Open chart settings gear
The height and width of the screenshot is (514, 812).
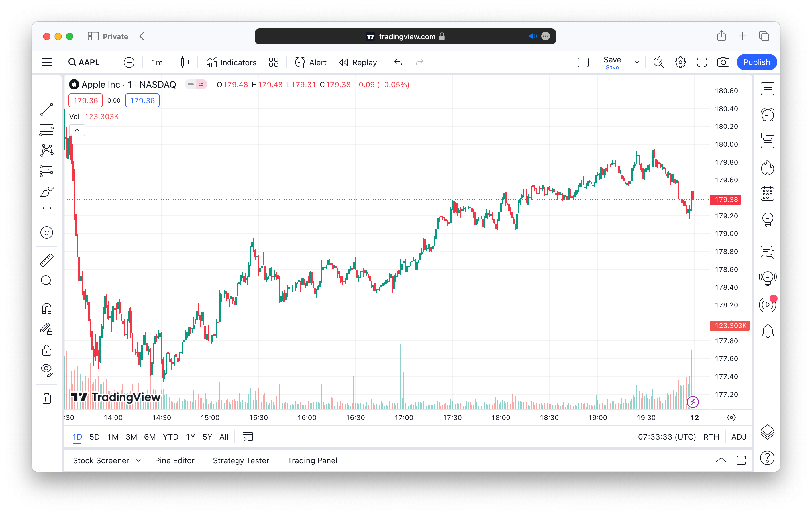[680, 62]
